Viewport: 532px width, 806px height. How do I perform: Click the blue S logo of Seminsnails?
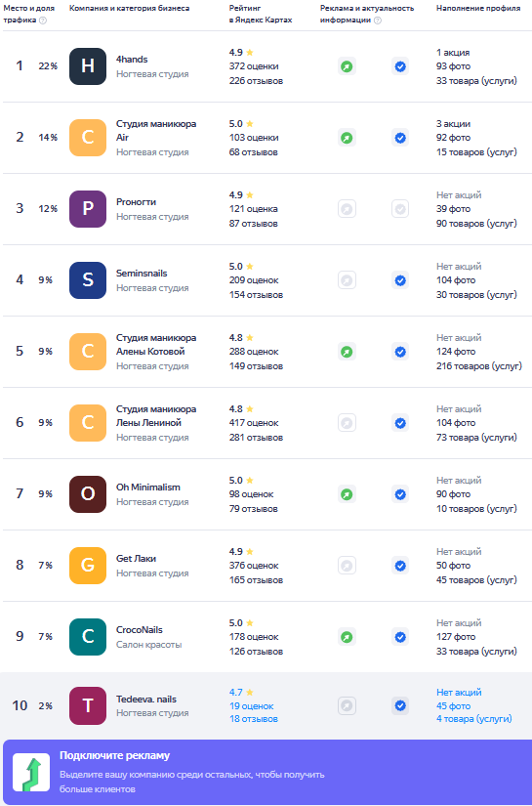click(88, 280)
